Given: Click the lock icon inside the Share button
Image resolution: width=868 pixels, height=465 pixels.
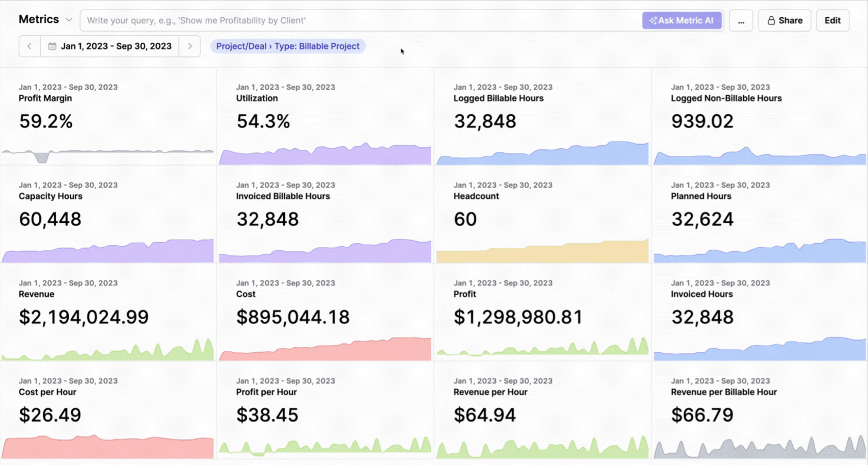Looking at the screenshot, I should click(x=771, y=20).
